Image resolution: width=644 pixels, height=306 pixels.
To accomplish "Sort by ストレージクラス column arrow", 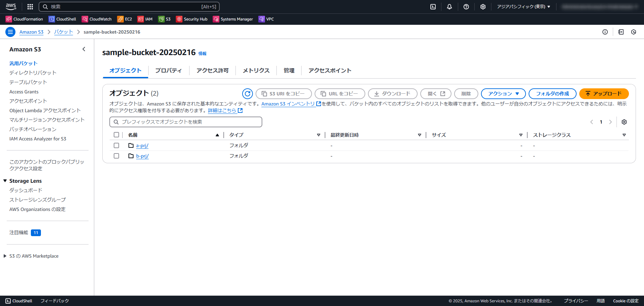I will [x=624, y=135].
